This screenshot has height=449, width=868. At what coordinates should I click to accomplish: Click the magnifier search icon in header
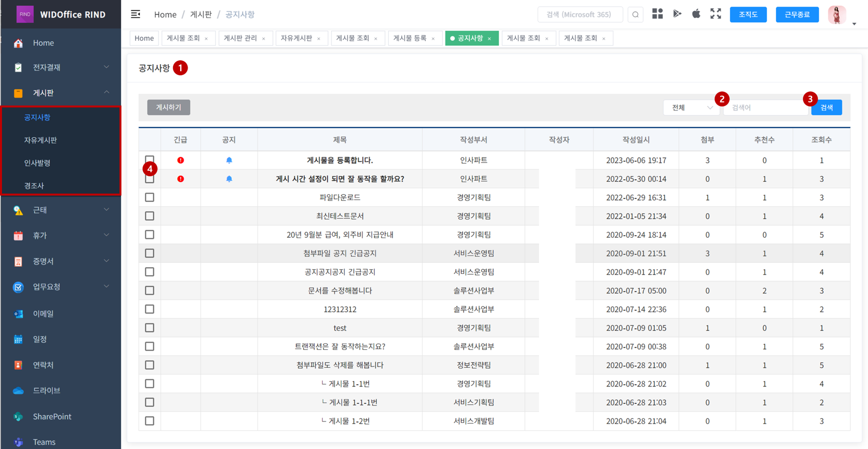[x=635, y=15]
